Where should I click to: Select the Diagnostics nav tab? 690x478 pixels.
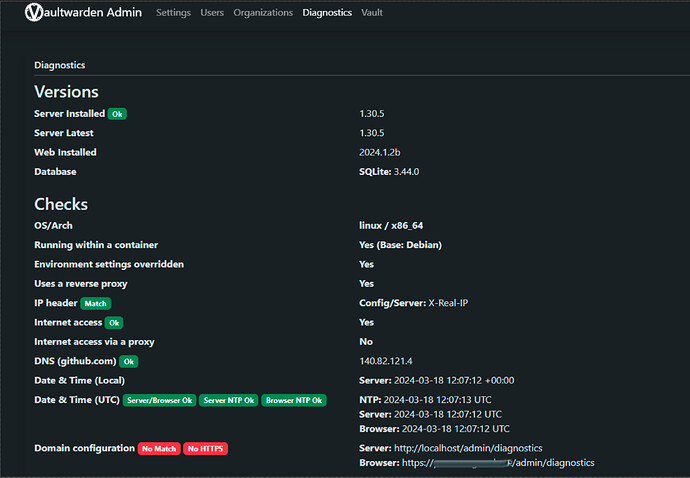(327, 13)
